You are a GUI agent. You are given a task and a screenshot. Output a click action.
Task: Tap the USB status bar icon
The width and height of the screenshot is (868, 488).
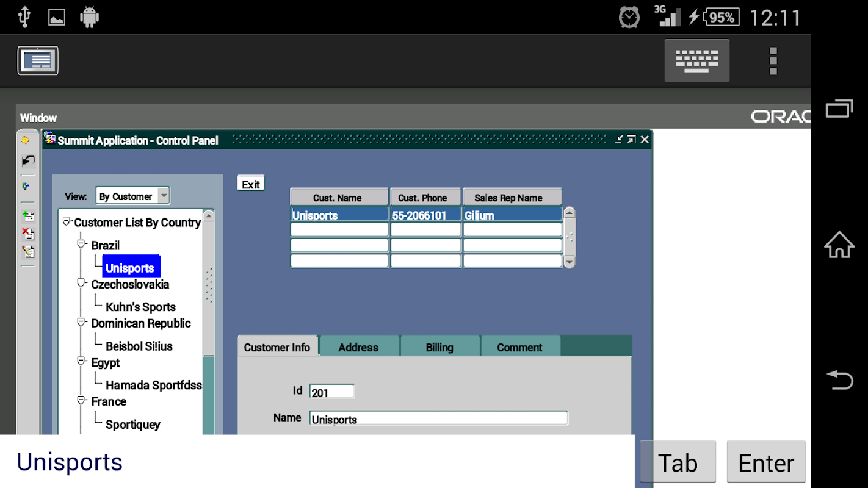click(24, 16)
